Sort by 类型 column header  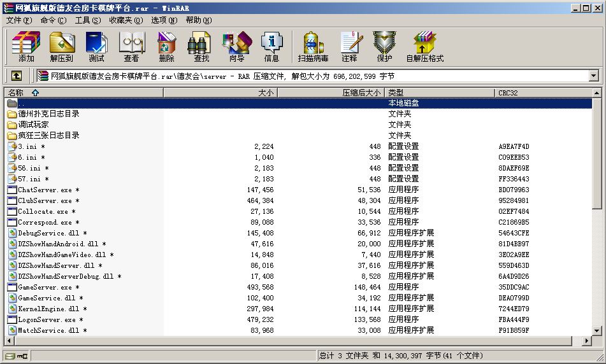pyautogui.click(x=440, y=93)
